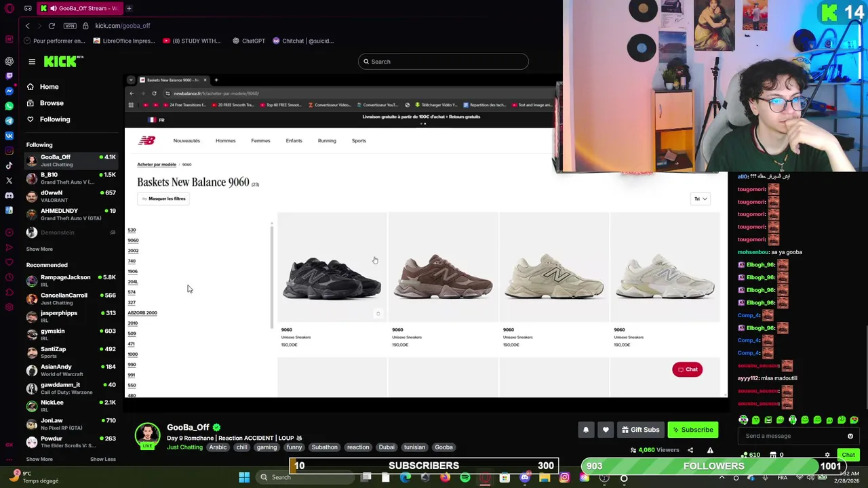Select the 2002 model filter

click(133, 251)
